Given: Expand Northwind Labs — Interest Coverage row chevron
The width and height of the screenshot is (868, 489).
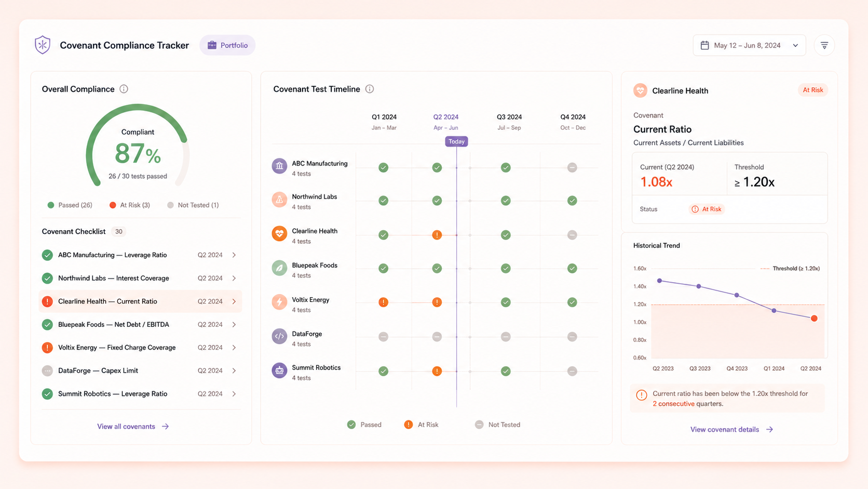Looking at the screenshot, I should click(234, 279).
